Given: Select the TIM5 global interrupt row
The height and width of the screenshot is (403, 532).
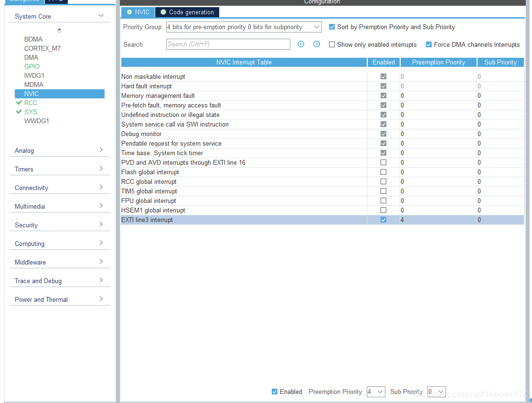Looking at the screenshot, I should click(x=322, y=191).
